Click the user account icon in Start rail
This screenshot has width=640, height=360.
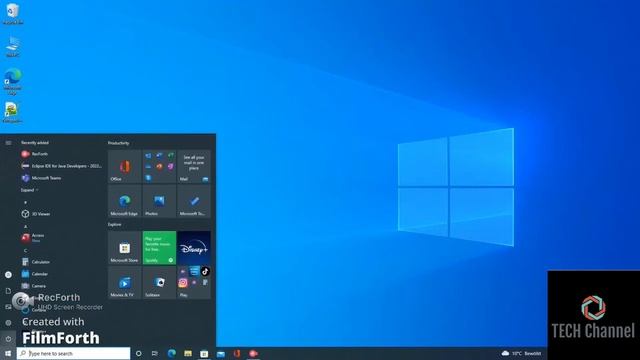coord(8,275)
